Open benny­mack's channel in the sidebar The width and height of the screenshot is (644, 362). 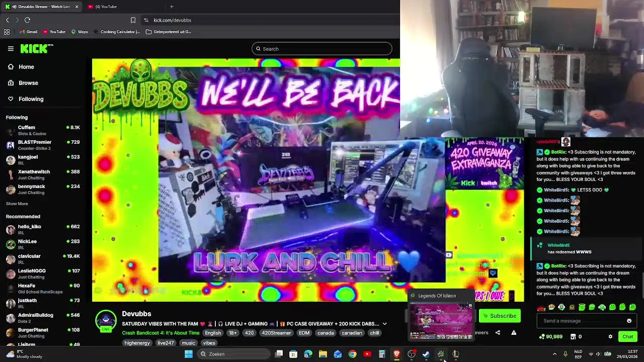pos(43,189)
